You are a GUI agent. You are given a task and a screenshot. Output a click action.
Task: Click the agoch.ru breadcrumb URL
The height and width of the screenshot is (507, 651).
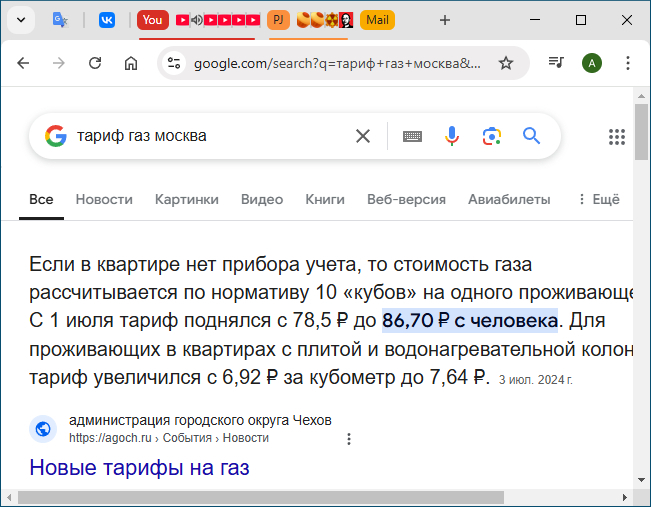pyautogui.click(x=169, y=438)
